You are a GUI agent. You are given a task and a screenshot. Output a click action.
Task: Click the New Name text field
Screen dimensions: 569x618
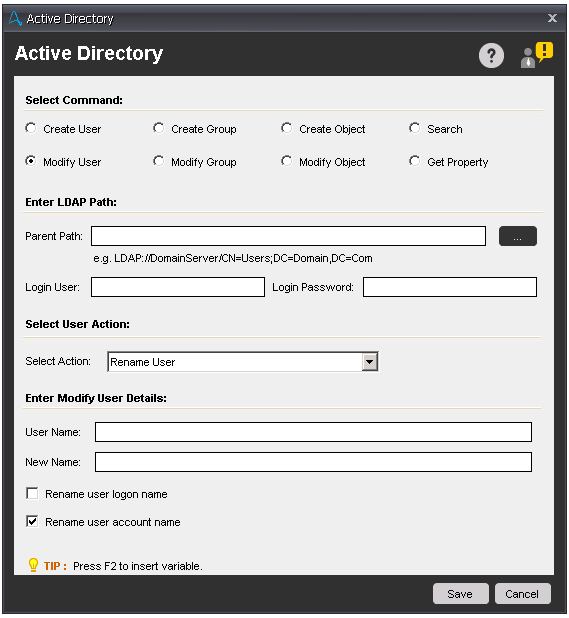tap(313, 462)
